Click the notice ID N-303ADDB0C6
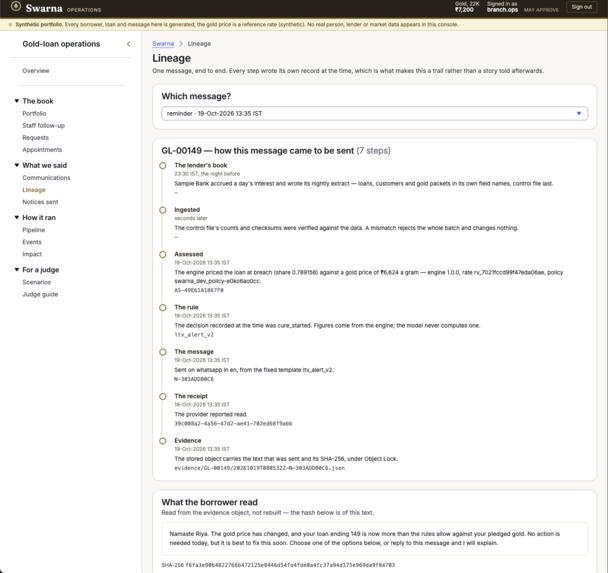The height and width of the screenshot is (573, 608). pyautogui.click(x=194, y=379)
